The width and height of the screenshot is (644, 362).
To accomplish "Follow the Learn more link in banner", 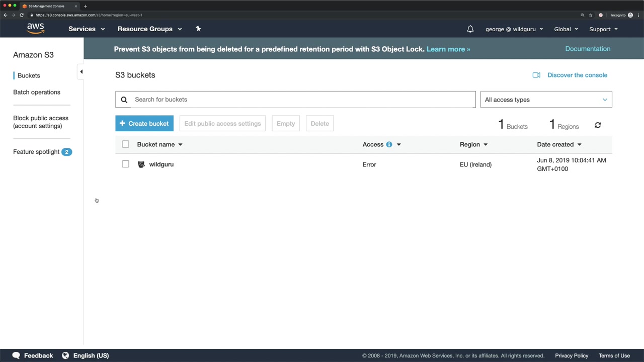I will 448,49.
